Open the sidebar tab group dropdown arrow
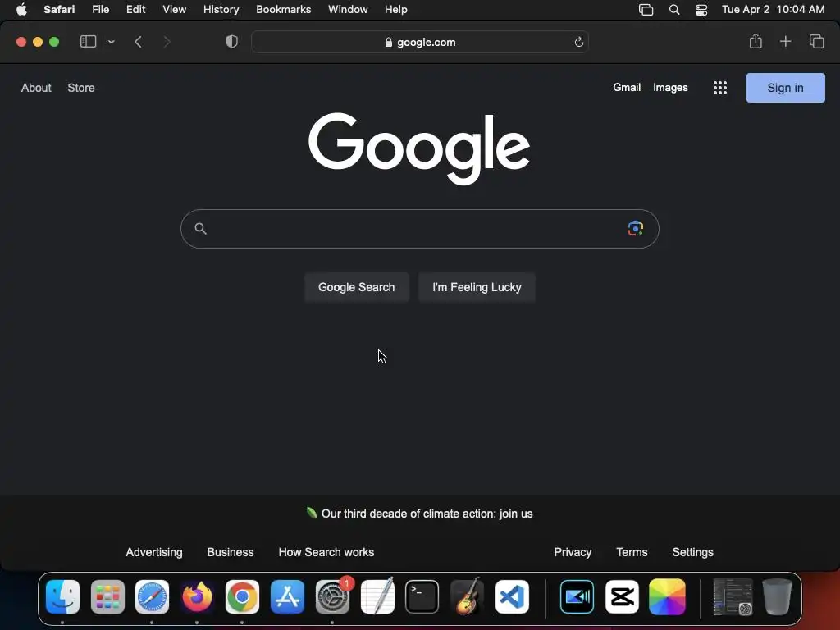 [111, 42]
